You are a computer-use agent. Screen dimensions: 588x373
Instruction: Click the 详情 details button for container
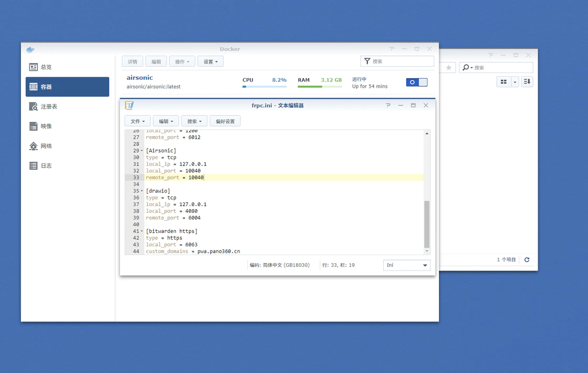(132, 61)
